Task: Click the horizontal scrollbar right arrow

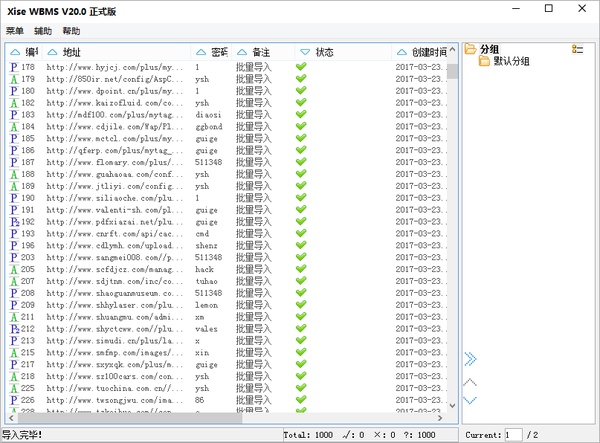Action: [440, 418]
